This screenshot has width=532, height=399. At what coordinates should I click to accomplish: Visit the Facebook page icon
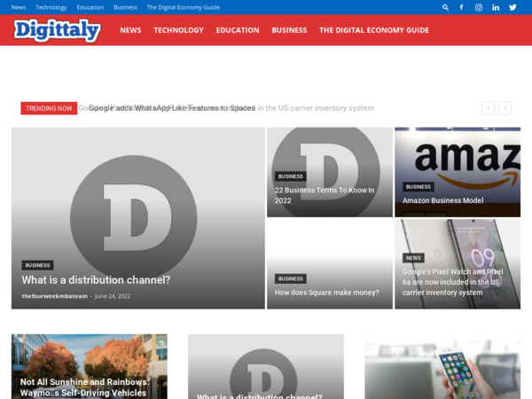click(461, 7)
